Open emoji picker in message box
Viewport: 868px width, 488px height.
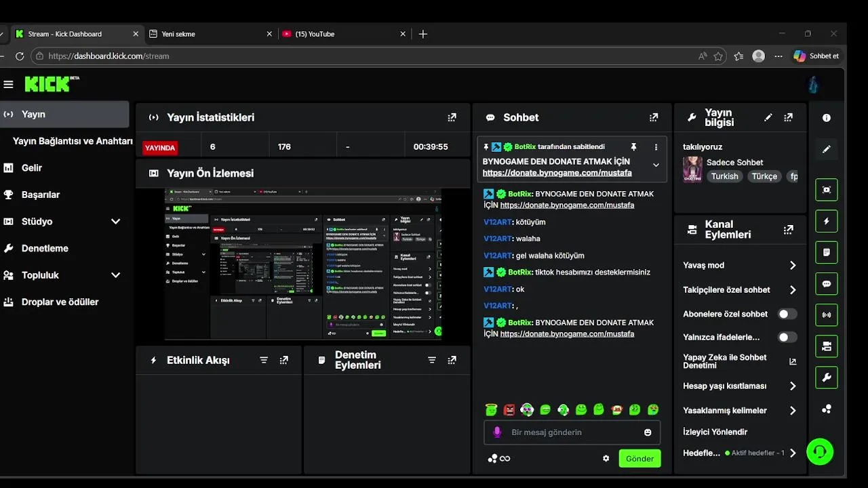pos(648,432)
